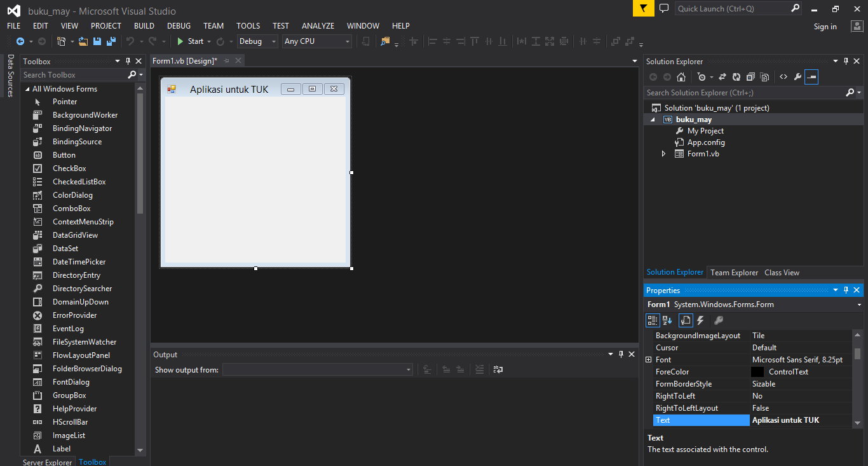Open the Any CPU platform dropdown
Image resolution: width=868 pixels, height=466 pixels.
pyautogui.click(x=348, y=41)
